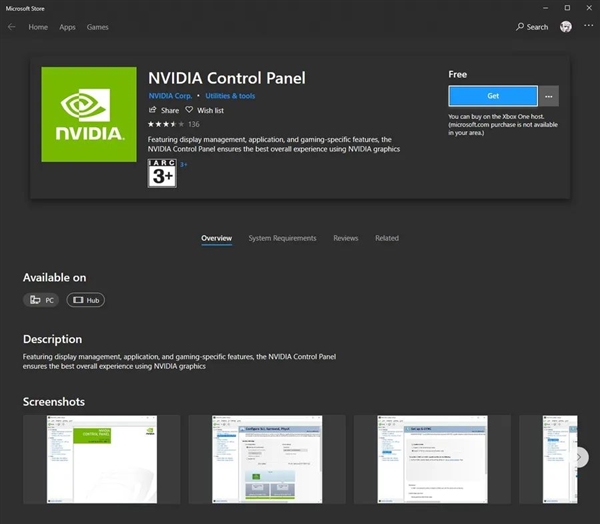Show next screenshots with the arrow
Viewport: 600px width, 524px height.
[579, 457]
